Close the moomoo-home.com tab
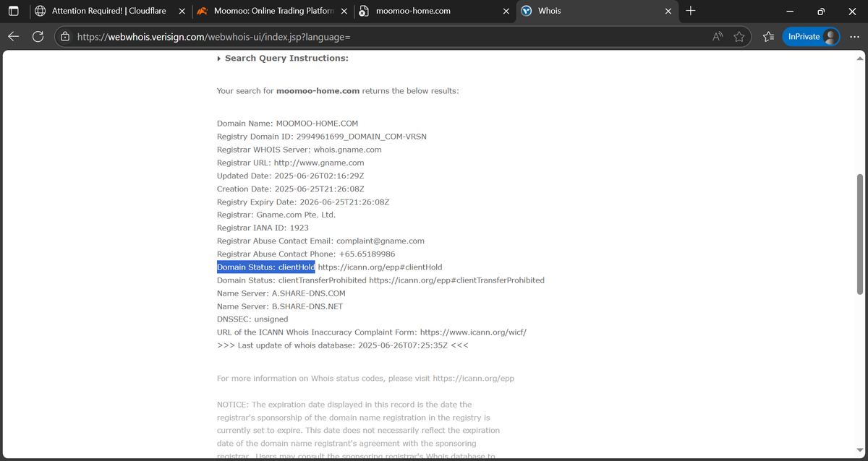The width and height of the screenshot is (868, 461). point(505,11)
